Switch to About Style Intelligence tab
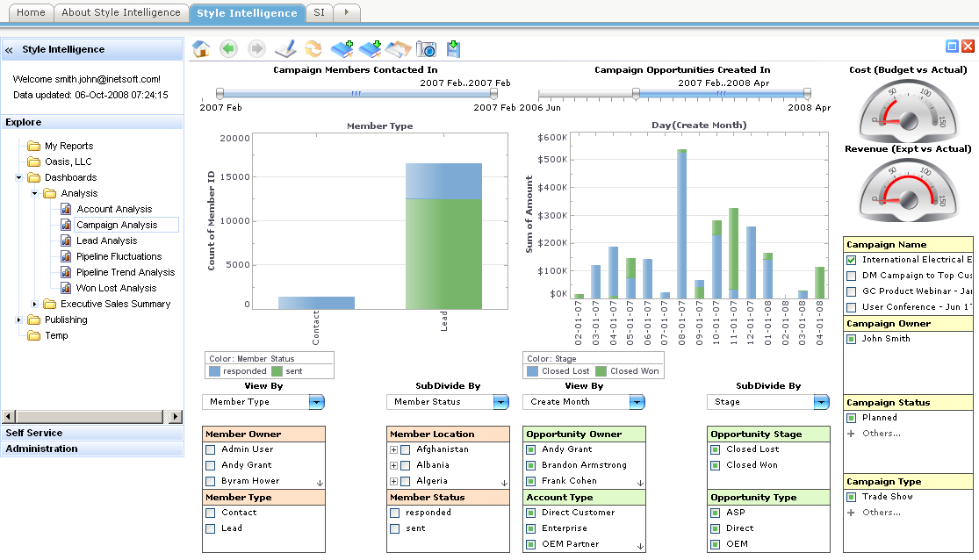This screenshot has width=979, height=560. click(x=121, y=12)
